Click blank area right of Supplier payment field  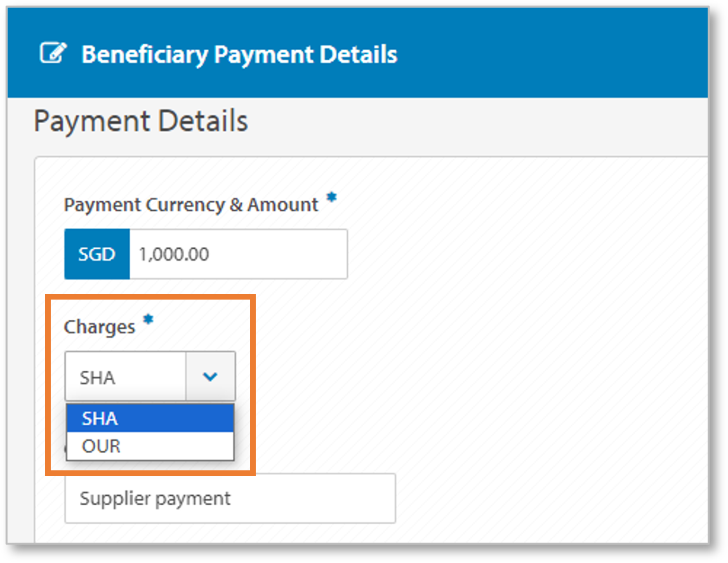pos(539,498)
